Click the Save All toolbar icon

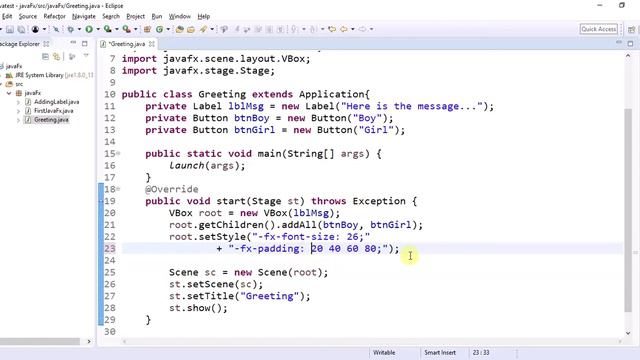21,29
